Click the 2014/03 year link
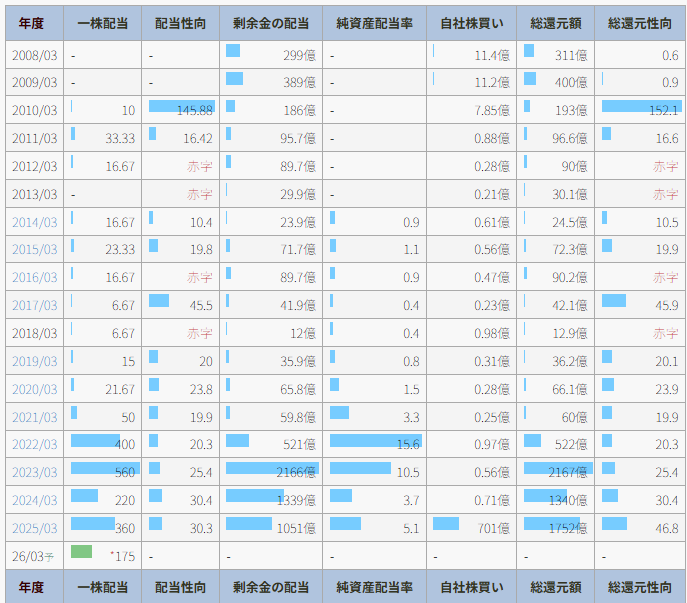Screen dimensions: 687x603 pos(34,222)
